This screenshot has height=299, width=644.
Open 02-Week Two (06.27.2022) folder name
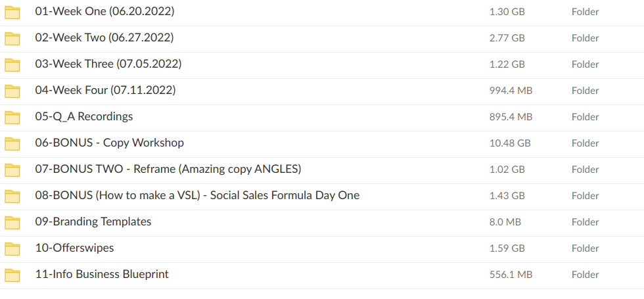[104, 37]
